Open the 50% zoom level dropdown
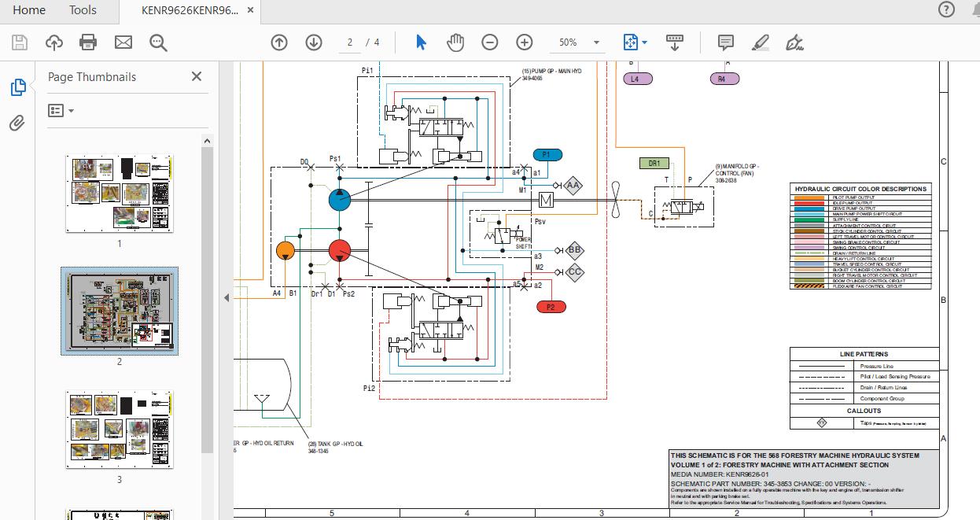This screenshot has height=520, width=980. point(580,42)
